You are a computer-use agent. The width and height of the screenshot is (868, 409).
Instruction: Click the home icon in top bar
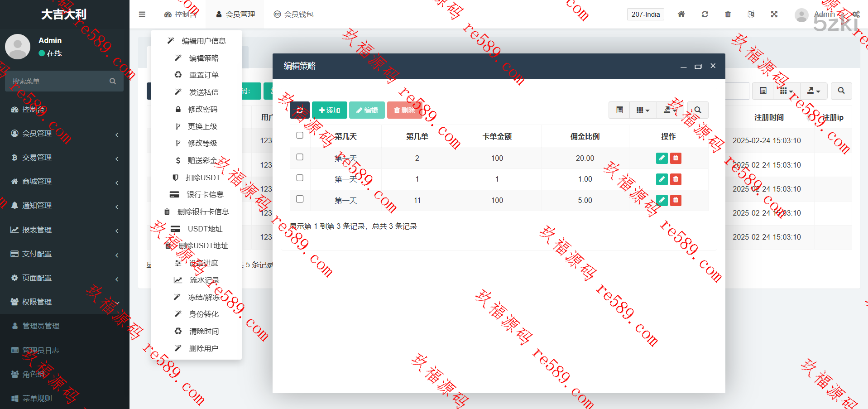tap(681, 14)
